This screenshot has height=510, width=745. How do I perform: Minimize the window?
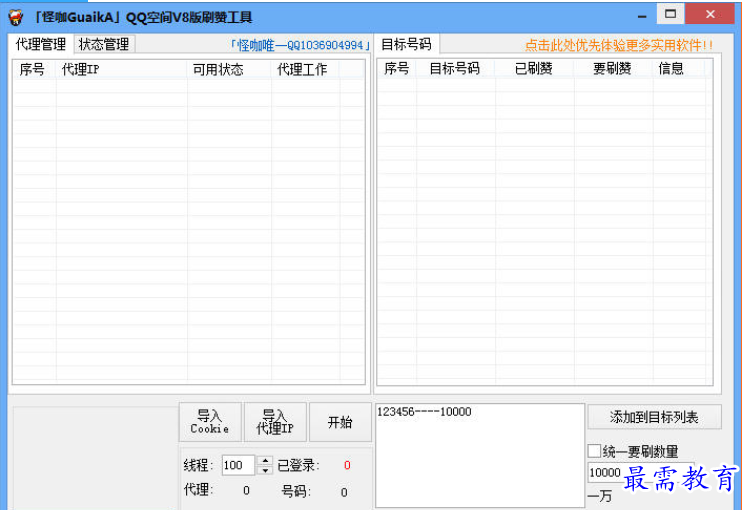tap(642, 16)
